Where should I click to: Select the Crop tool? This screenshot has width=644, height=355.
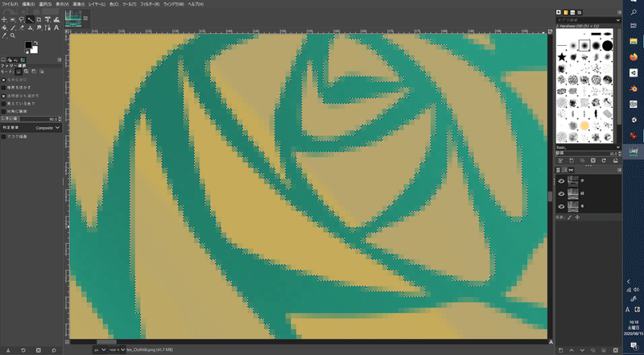pyautogui.click(x=39, y=19)
